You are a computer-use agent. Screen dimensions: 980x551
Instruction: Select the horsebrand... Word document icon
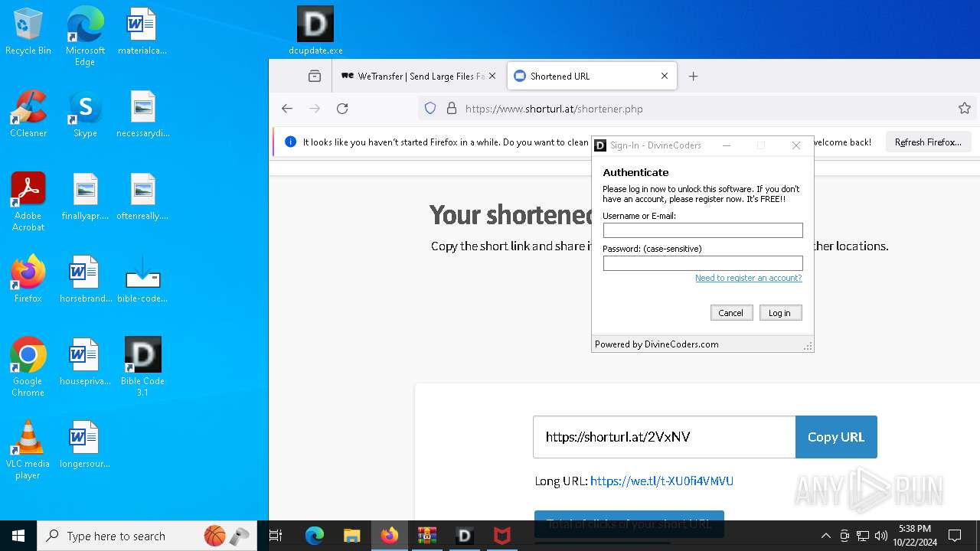click(x=85, y=280)
